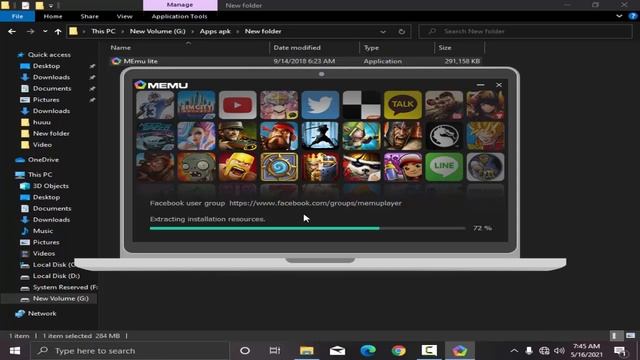The height and width of the screenshot is (360, 640).
Task: Open pinned Pictures under Quick access
Action: 46,100
